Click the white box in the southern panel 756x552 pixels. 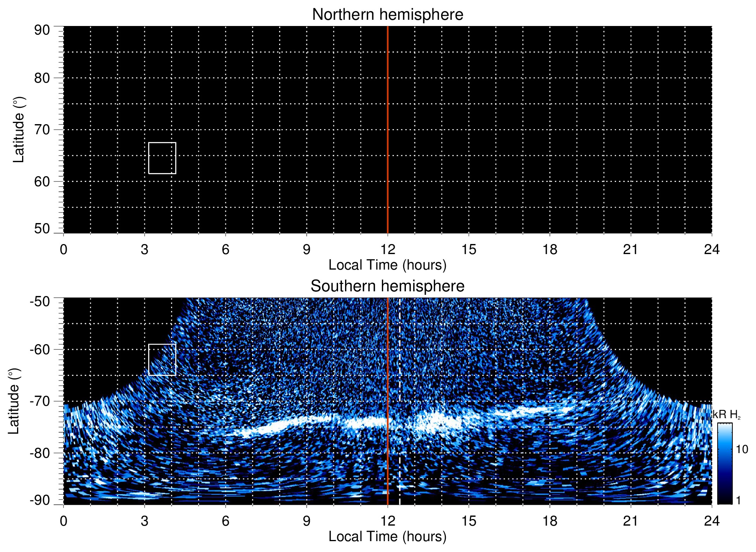pyautogui.click(x=162, y=360)
